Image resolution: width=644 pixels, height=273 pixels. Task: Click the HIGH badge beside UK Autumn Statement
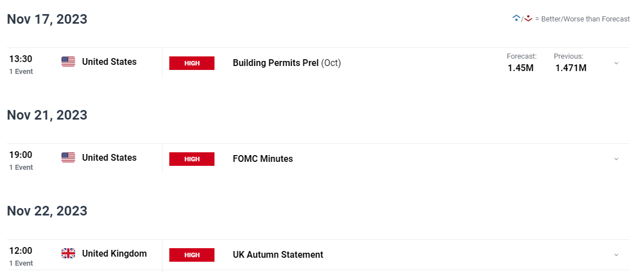coord(192,255)
